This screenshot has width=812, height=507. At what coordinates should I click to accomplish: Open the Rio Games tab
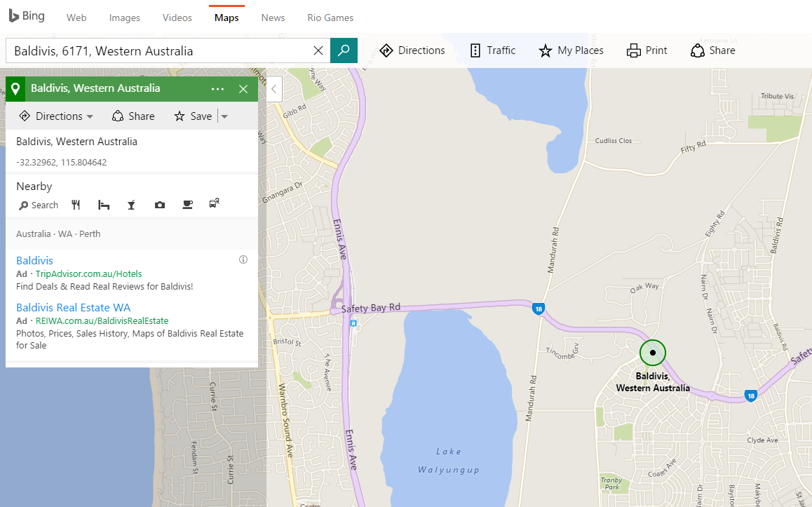coord(330,18)
